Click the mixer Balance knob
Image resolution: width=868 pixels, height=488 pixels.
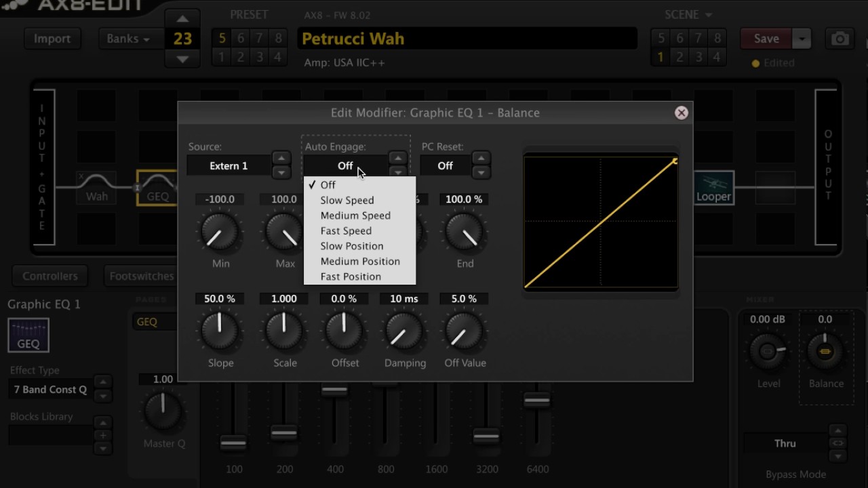[825, 352]
